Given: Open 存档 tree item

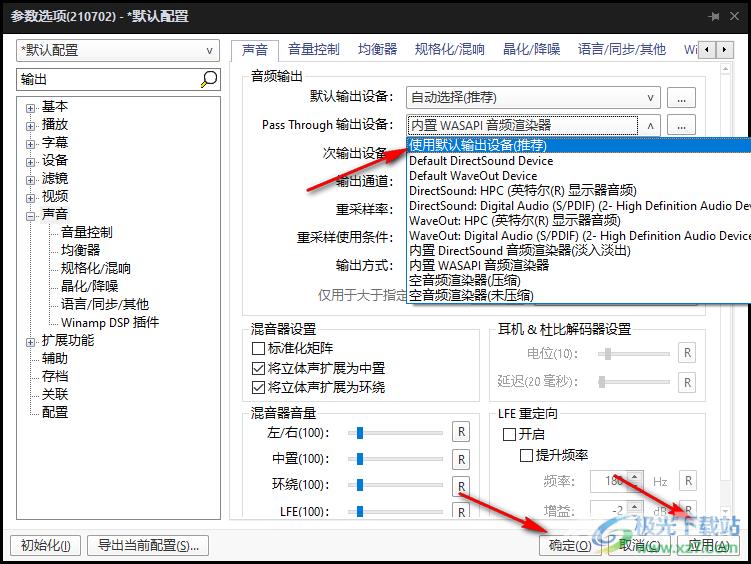Looking at the screenshot, I should pos(55,376).
